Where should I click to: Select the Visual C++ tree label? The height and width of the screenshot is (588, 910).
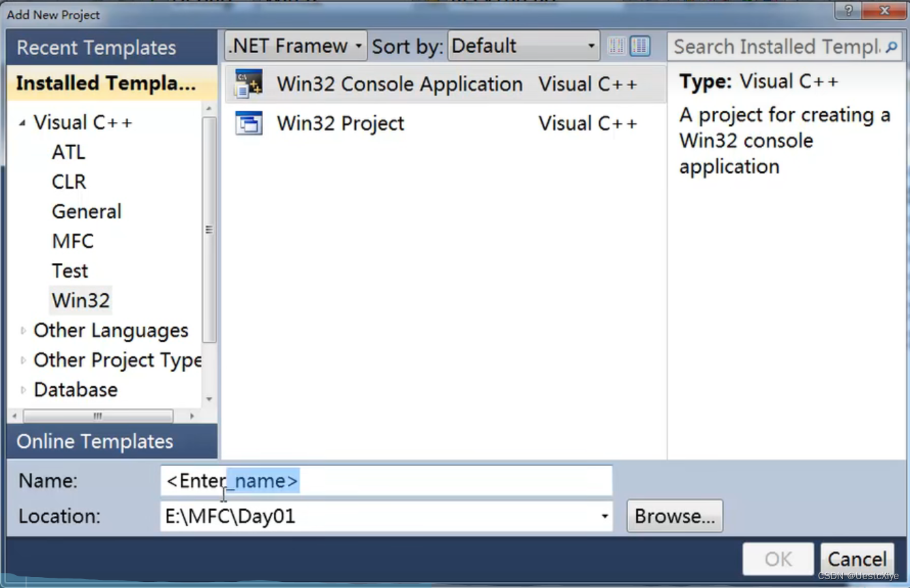82,123
